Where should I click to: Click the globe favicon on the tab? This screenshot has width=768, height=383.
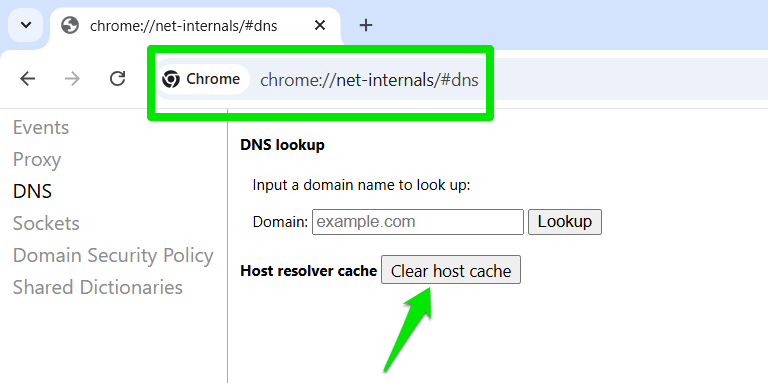[x=70, y=25]
